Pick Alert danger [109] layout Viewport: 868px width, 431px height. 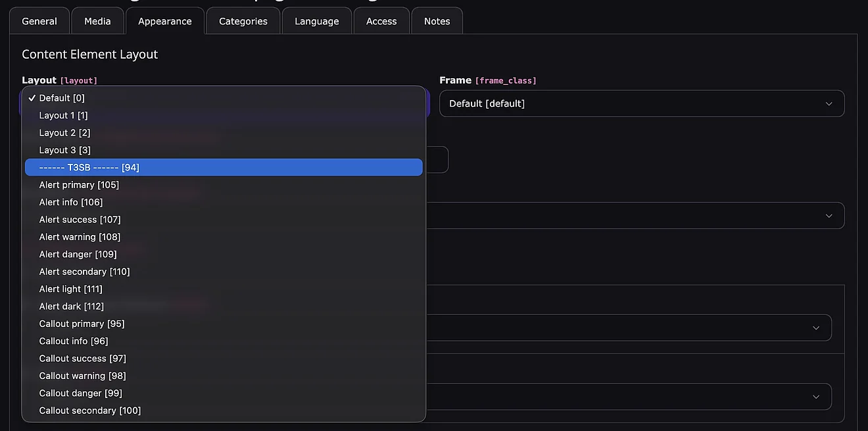click(x=78, y=255)
